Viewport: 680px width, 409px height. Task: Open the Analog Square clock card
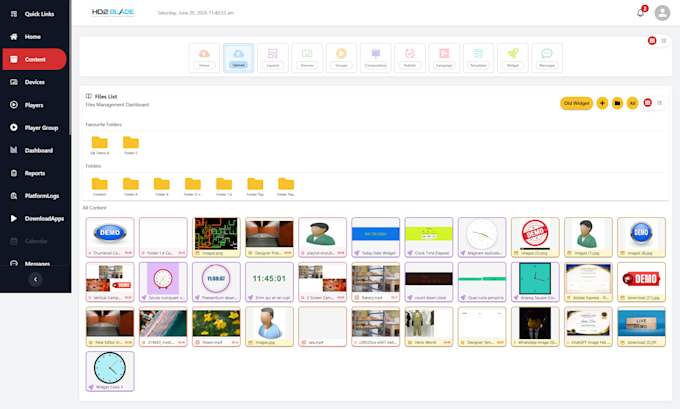coord(535,282)
